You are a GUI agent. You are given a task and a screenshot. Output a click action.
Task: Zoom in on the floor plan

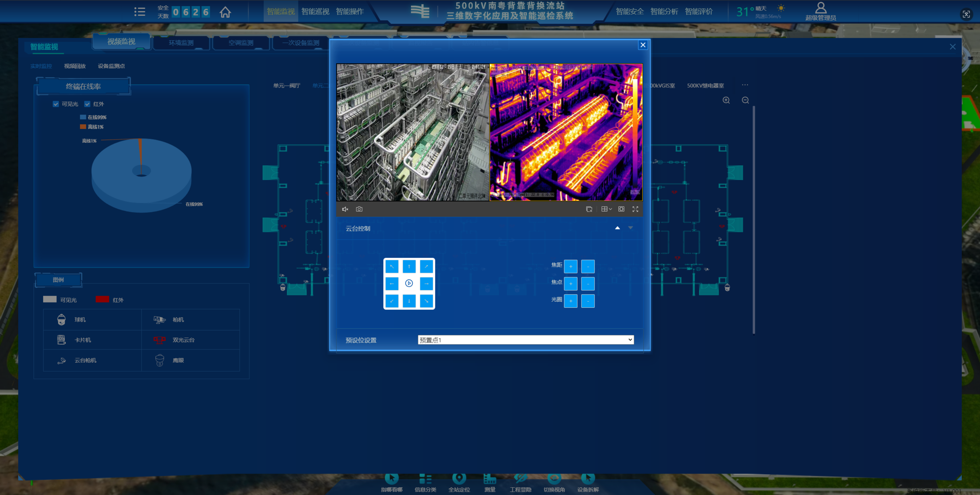click(726, 100)
